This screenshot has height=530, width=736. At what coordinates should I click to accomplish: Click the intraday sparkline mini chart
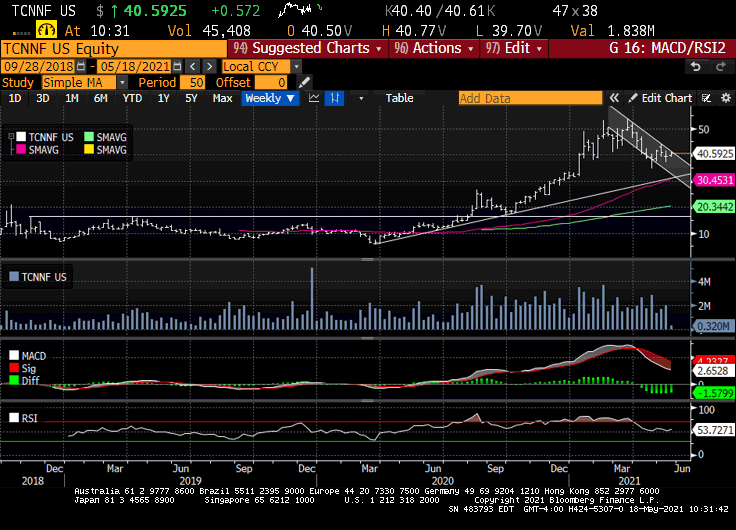coord(300,9)
